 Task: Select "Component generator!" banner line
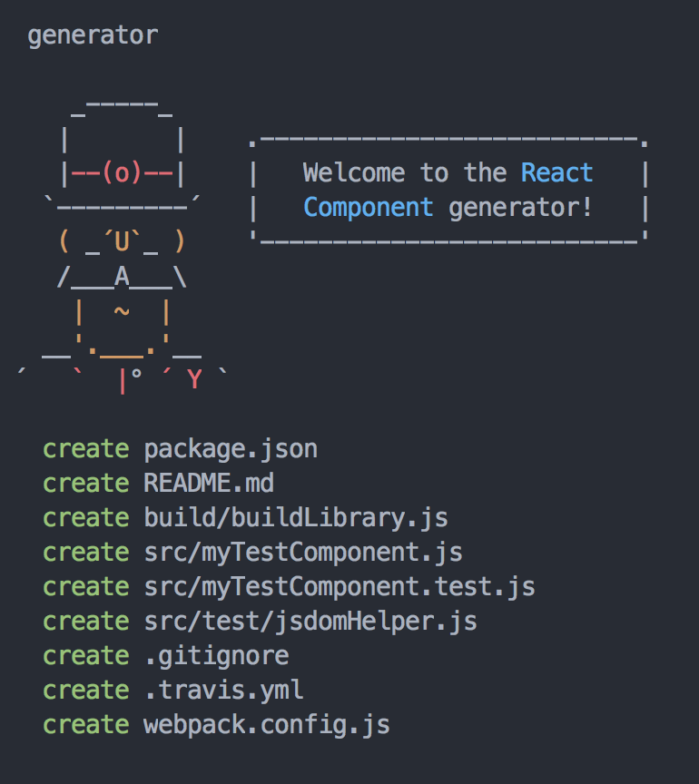[448, 208]
